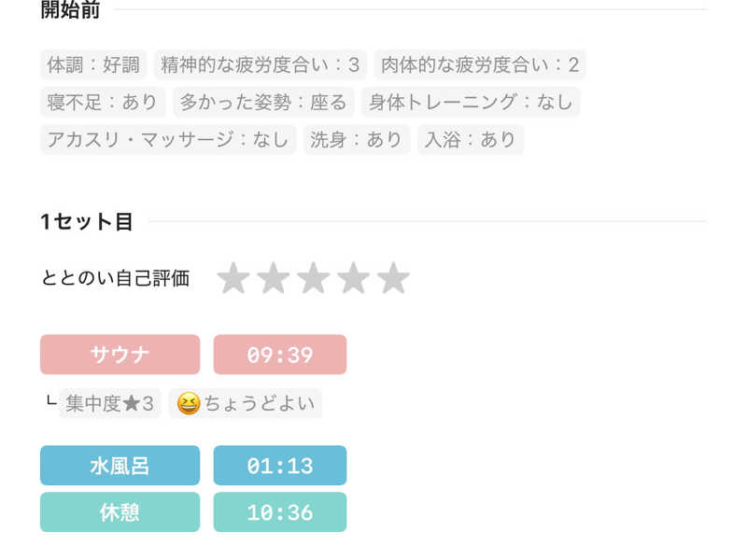The height and width of the screenshot is (560, 747).
Task: Select the 肉体的な疲労度合い：2 tag
Action: [x=480, y=64]
